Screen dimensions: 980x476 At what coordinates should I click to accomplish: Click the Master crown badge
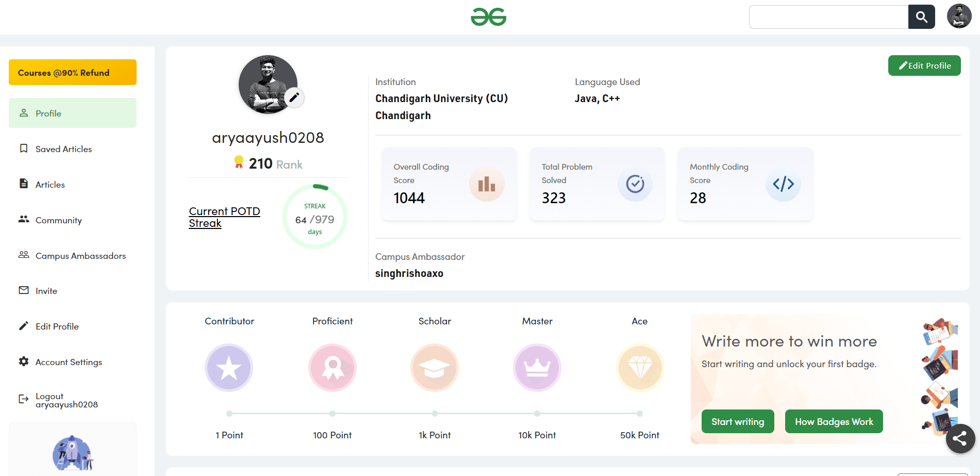click(x=537, y=368)
